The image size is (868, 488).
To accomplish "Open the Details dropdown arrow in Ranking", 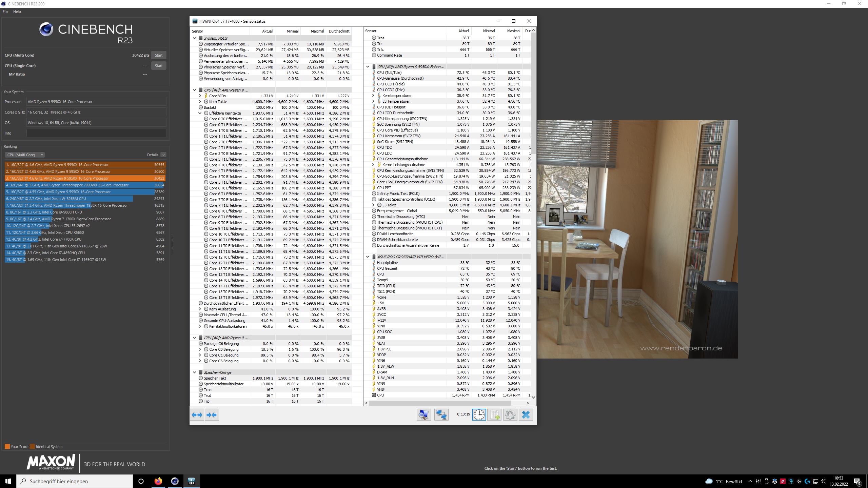I will [163, 155].
